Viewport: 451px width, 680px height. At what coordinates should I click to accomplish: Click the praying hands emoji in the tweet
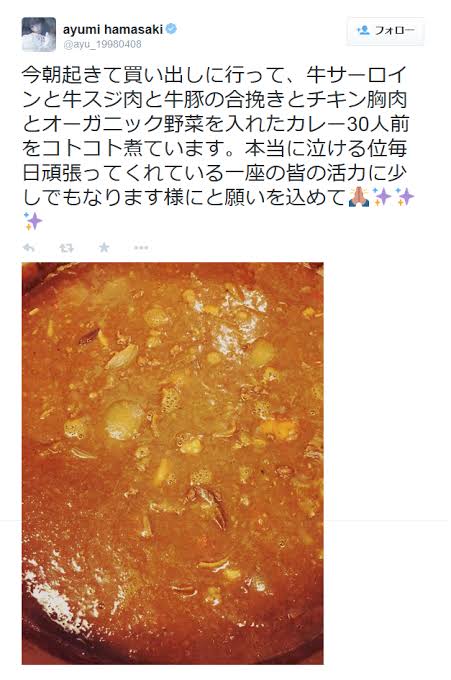coord(359,197)
